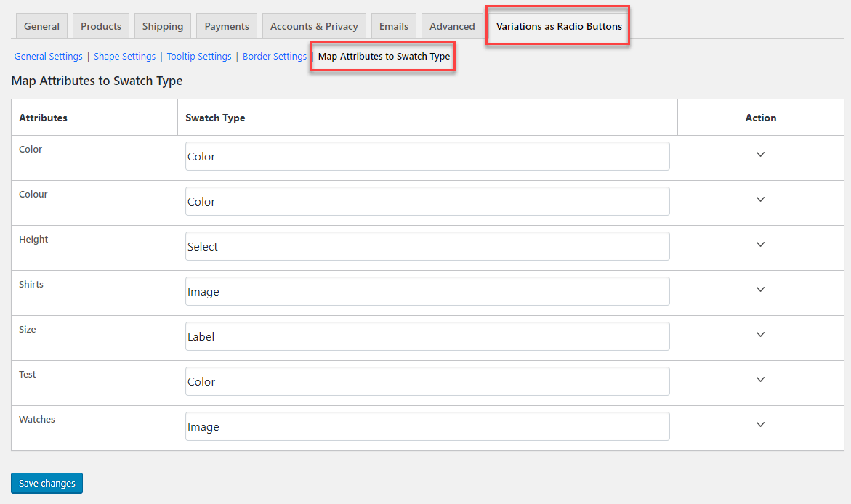The image size is (851, 504).
Task: Open Map Attributes to Swatch Type
Action: [x=382, y=56]
